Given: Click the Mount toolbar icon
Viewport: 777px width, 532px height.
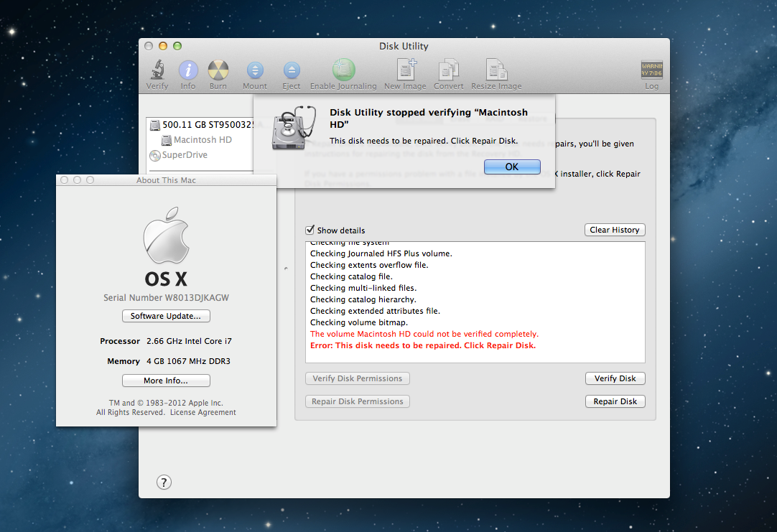Looking at the screenshot, I should pos(255,72).
